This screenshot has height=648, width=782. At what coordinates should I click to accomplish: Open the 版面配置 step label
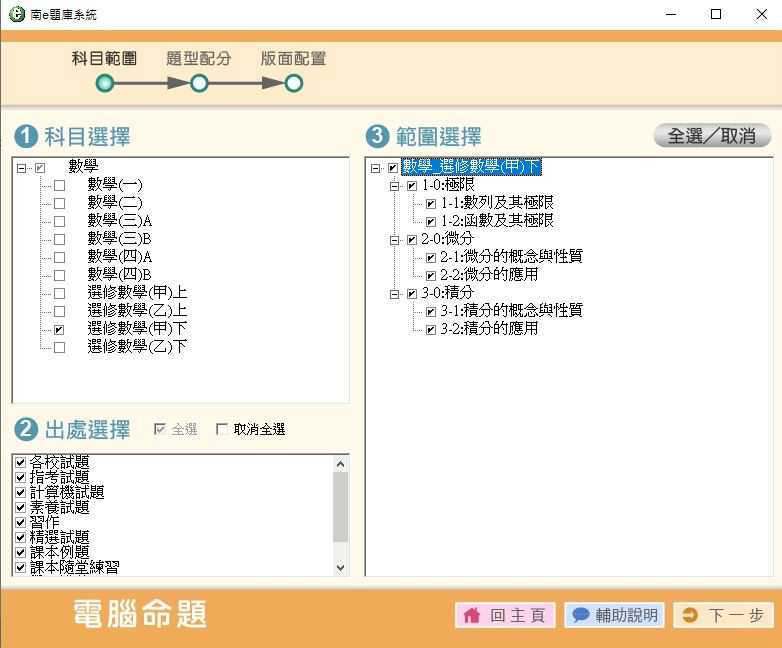293,58
